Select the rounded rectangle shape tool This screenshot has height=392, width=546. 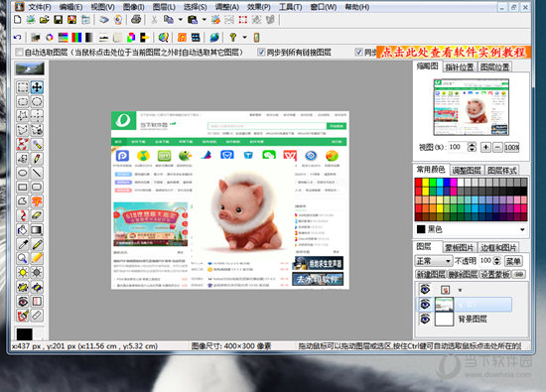coord(37,187)
